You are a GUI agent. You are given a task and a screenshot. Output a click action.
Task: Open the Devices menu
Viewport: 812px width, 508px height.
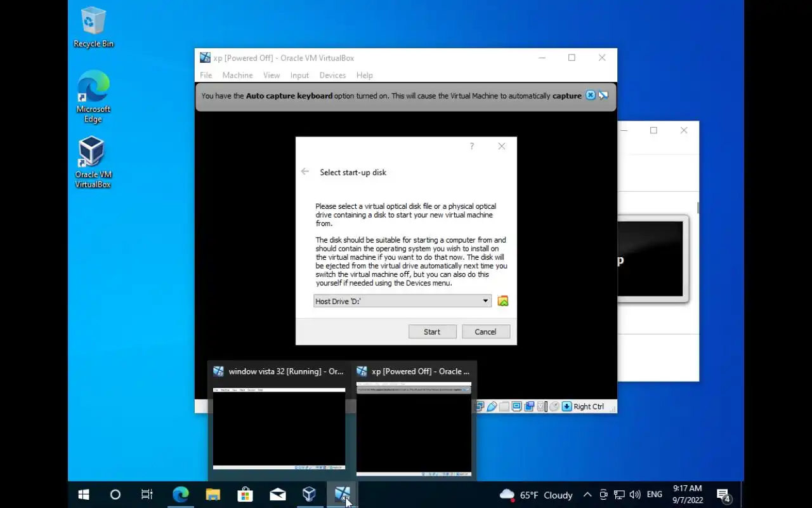(x=332, y=75)
